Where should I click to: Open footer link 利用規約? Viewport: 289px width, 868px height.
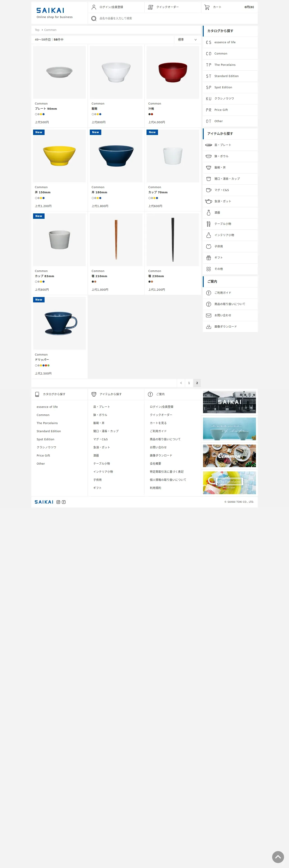tap(156, 488)
